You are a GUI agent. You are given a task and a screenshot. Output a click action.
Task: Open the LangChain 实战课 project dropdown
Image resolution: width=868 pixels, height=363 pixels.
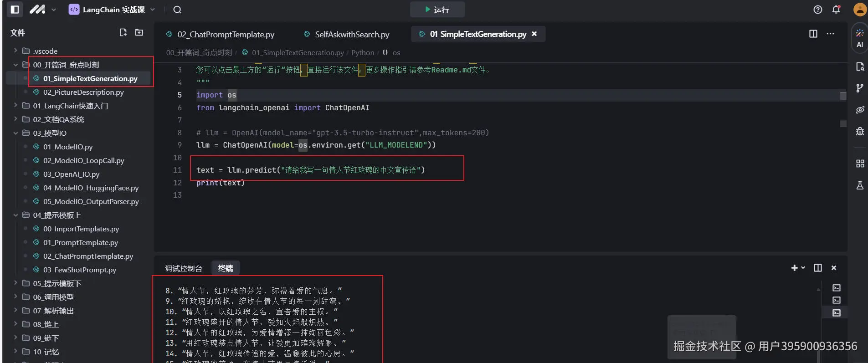112,9
